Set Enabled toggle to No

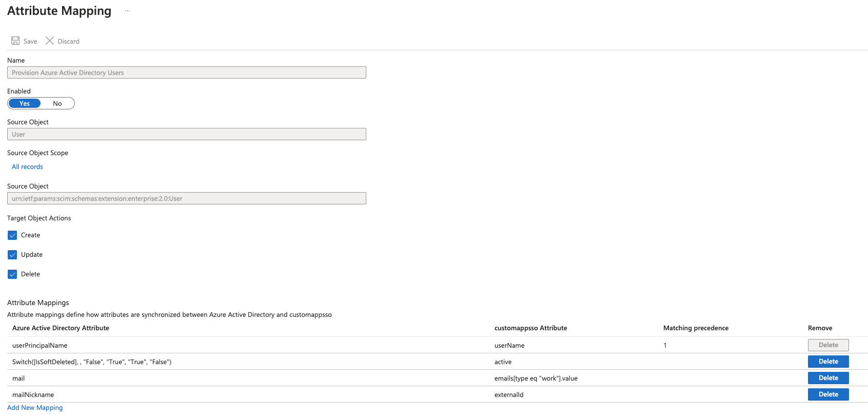[x=57, y=104]
